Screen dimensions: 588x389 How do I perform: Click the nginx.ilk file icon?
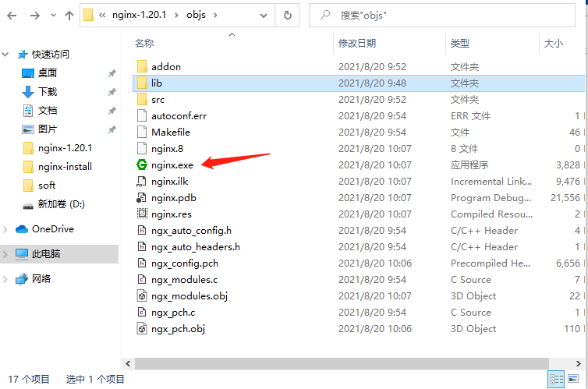click(142, 182)
